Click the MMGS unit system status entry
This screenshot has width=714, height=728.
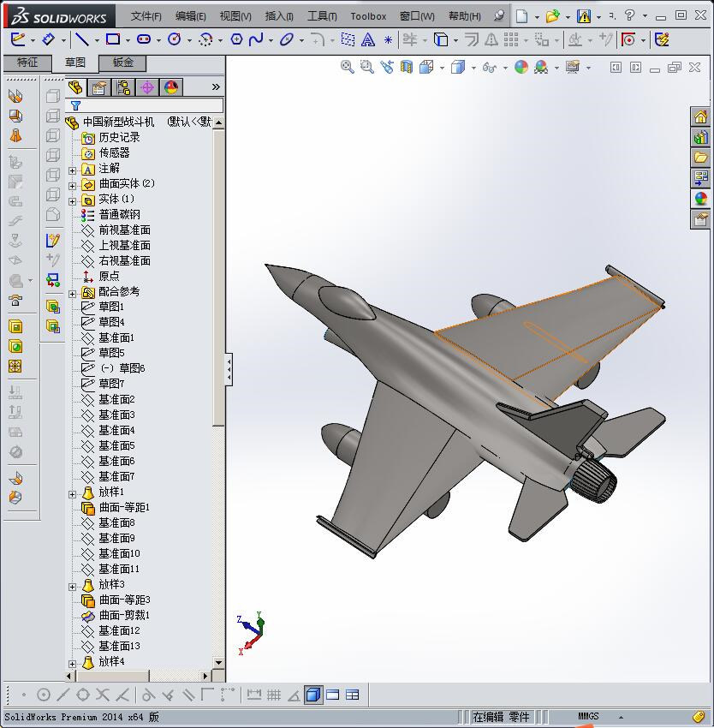(588, 716)
